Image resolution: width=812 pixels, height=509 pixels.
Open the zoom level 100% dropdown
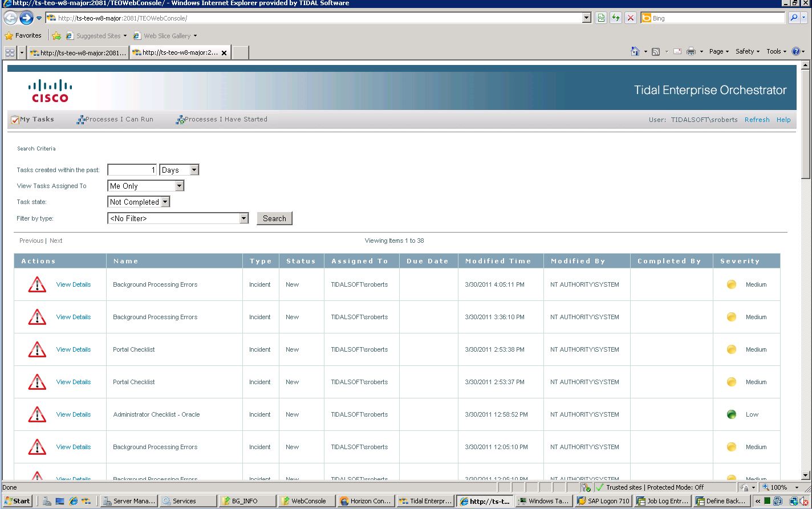[x=797, y=487]
